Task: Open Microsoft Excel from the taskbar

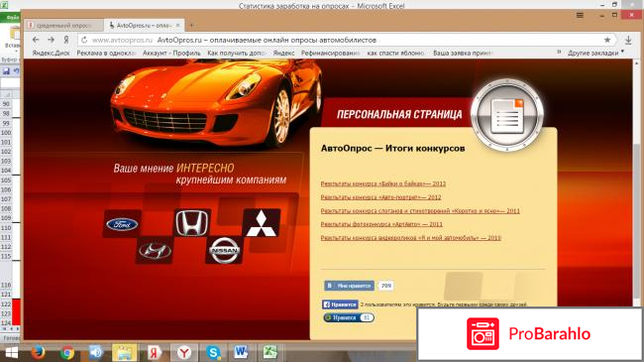Action: [x=270, y=352]
